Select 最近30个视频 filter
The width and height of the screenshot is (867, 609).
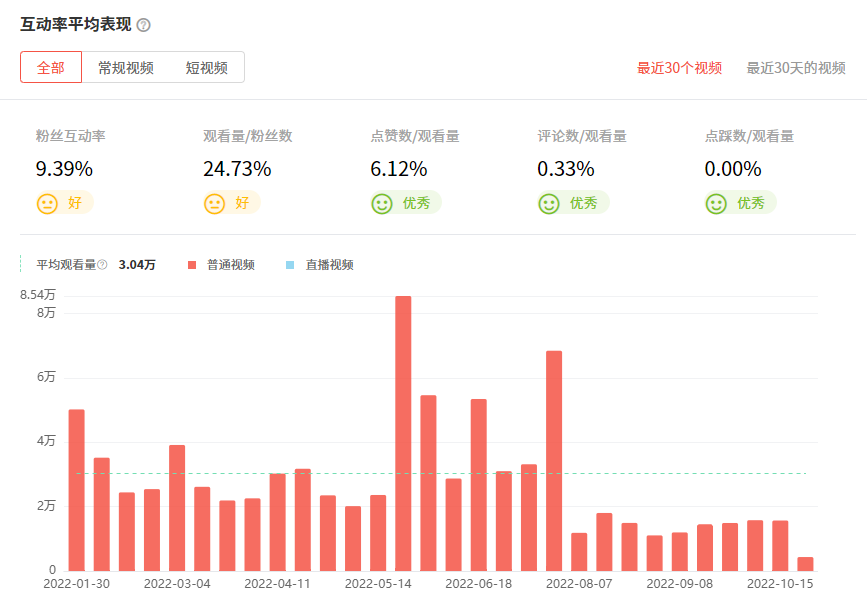tap(679, 68)
